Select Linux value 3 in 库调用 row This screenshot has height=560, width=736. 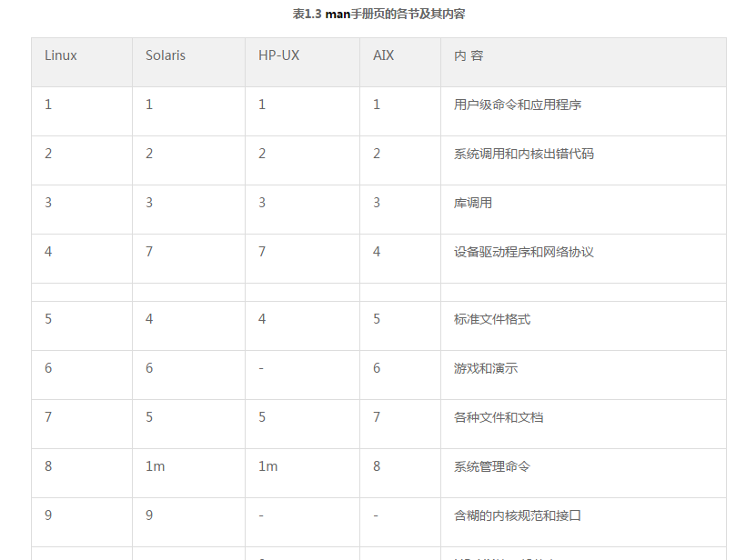click(48, 203)
